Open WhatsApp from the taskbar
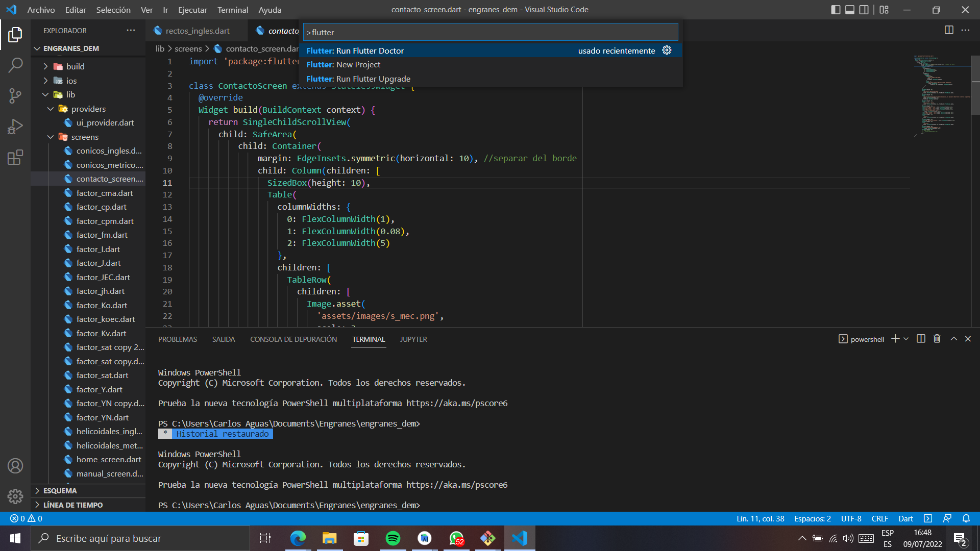This screenshot has height=551, width=980. point(456,538)
